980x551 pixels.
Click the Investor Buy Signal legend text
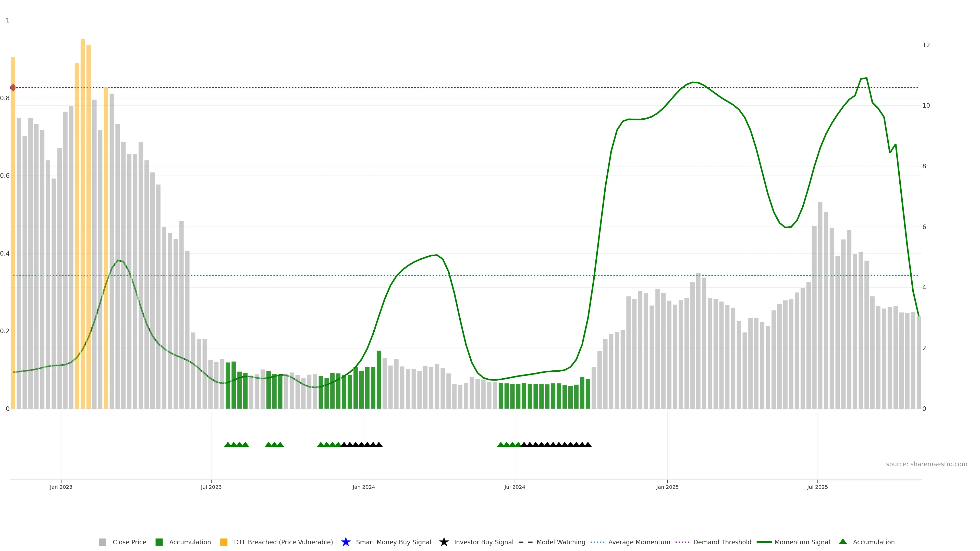pyautogui.click(x=484, y=542)
